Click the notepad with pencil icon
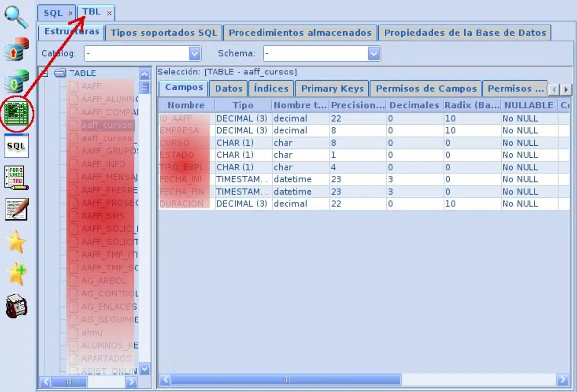The width and height of the screenshot is (577, 392). tap(17, 209)
